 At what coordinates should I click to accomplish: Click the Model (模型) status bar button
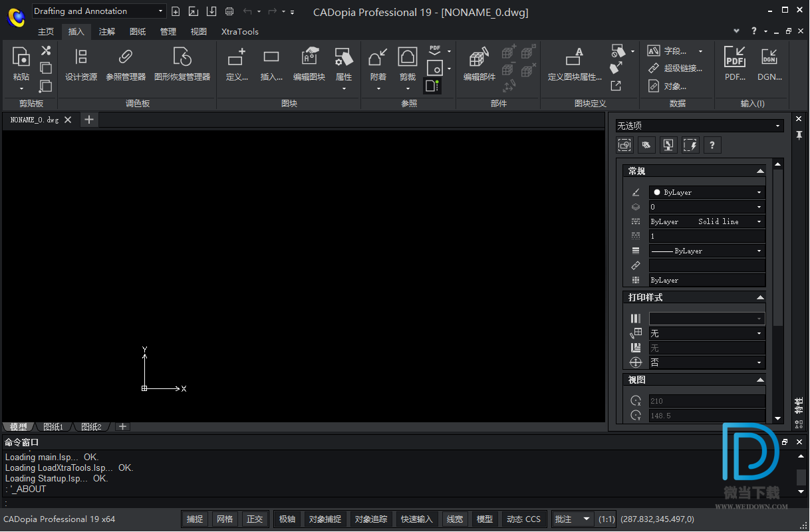(485, 519)
